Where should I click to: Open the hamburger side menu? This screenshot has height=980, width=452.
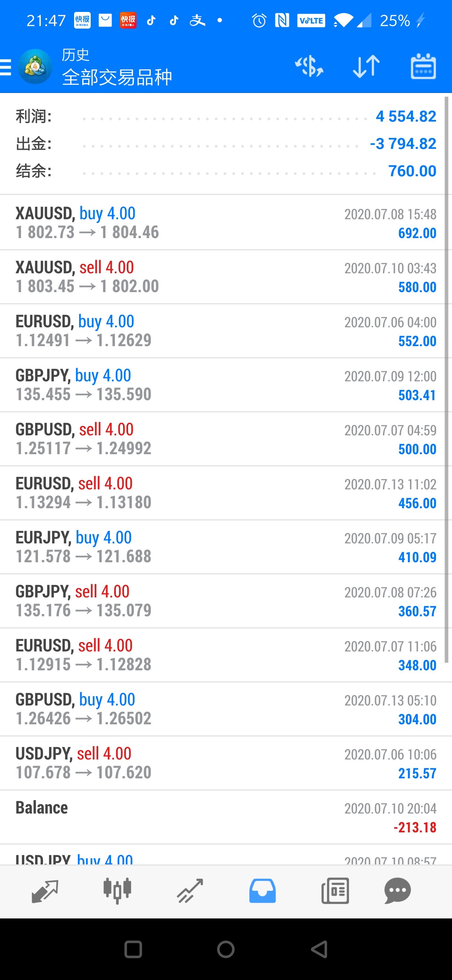tap(5, 67)
